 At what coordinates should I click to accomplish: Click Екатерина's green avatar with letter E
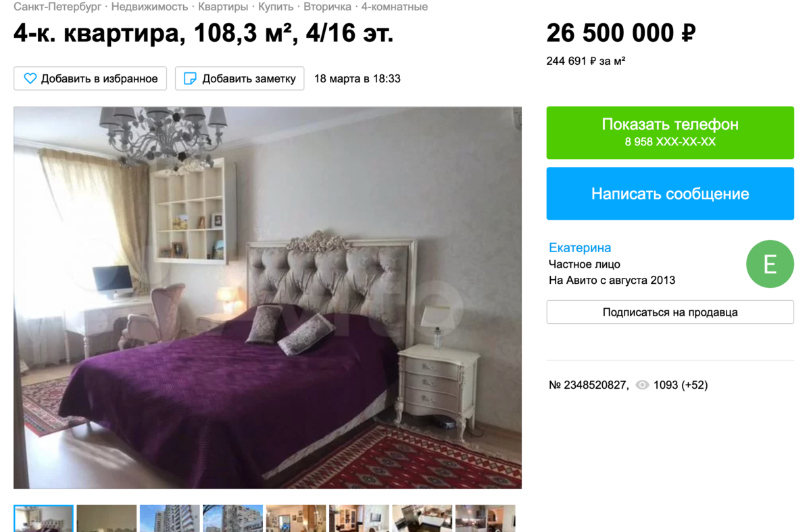[770, 264]
